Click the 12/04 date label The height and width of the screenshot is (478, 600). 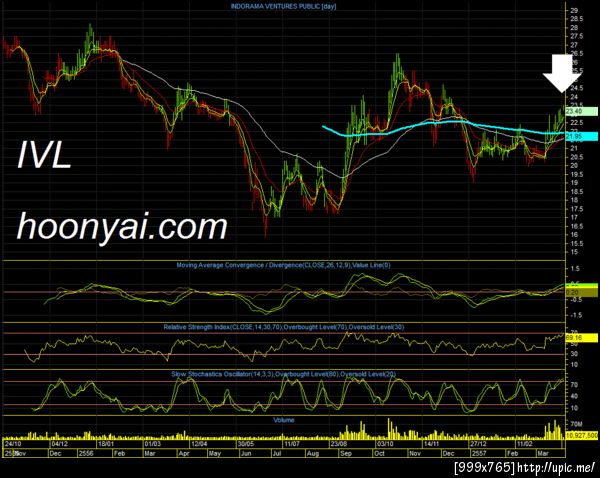(199, 444)
